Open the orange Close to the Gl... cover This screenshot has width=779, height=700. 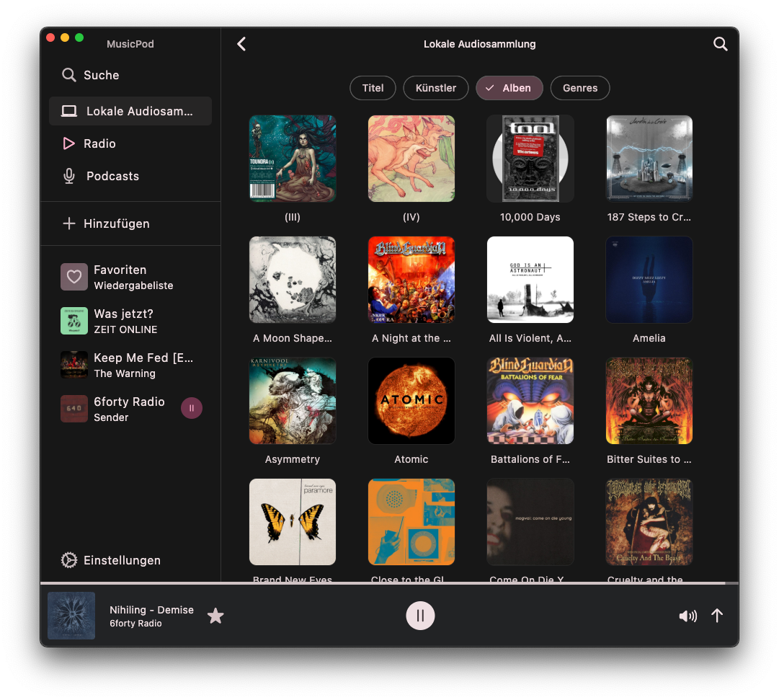[x=411, y=522]
